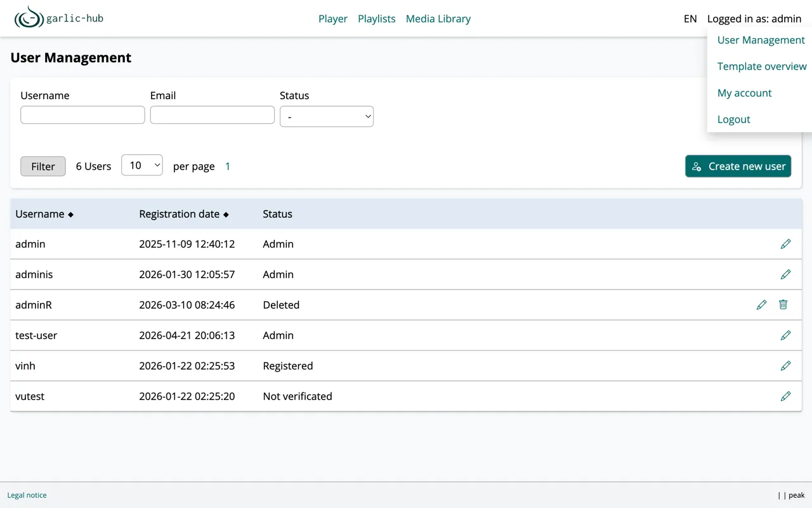The image size is (812, 508).
Task: Click the "Registered" status cell
Action: pyautogui.click(x=288, y=366)
